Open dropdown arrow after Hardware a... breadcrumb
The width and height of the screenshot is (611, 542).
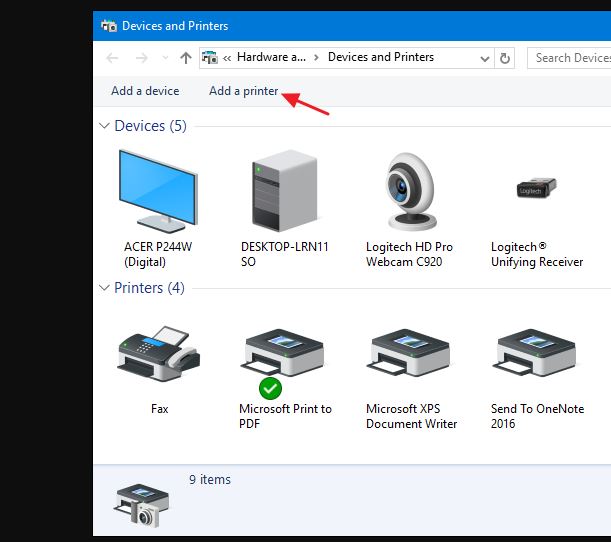coord(316,58)
